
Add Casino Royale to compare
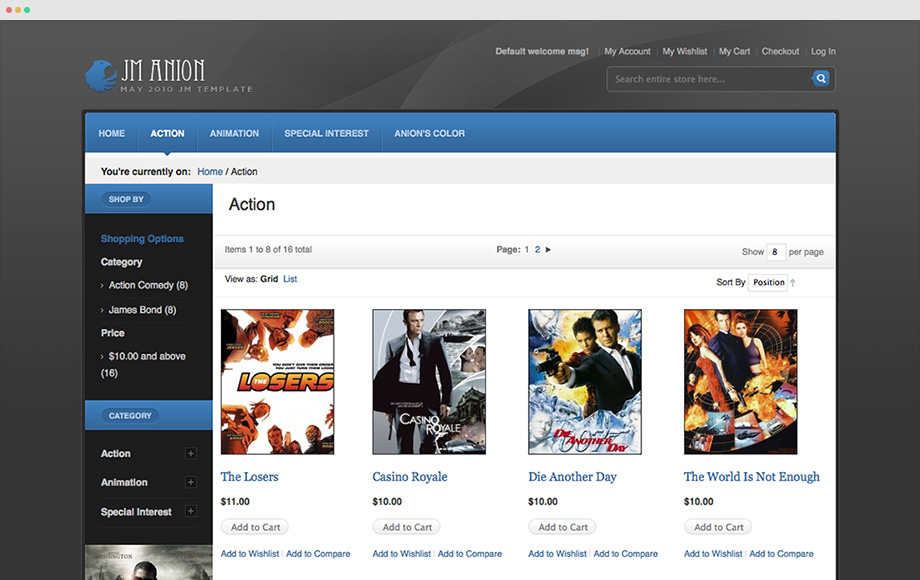[x=470, y=554]
